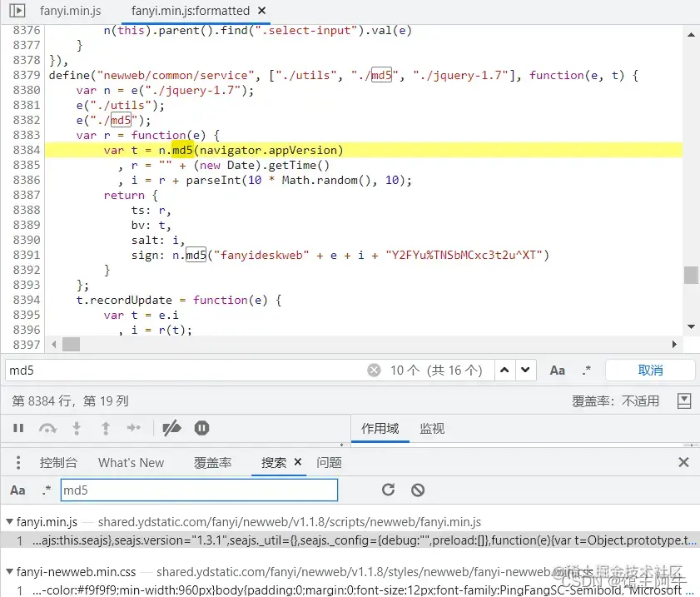
Task: Collapse fanyi.min.js search results
Action: pos(9,521)
